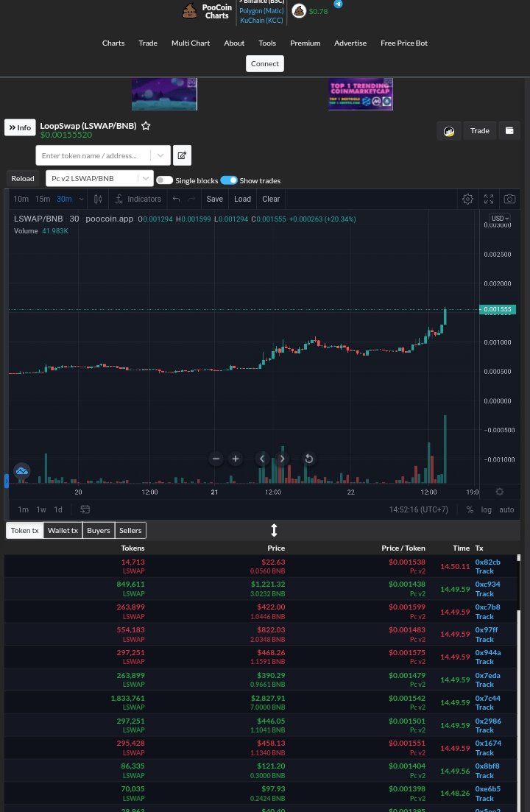Reset chart view circular arrow

click(308, 459)
